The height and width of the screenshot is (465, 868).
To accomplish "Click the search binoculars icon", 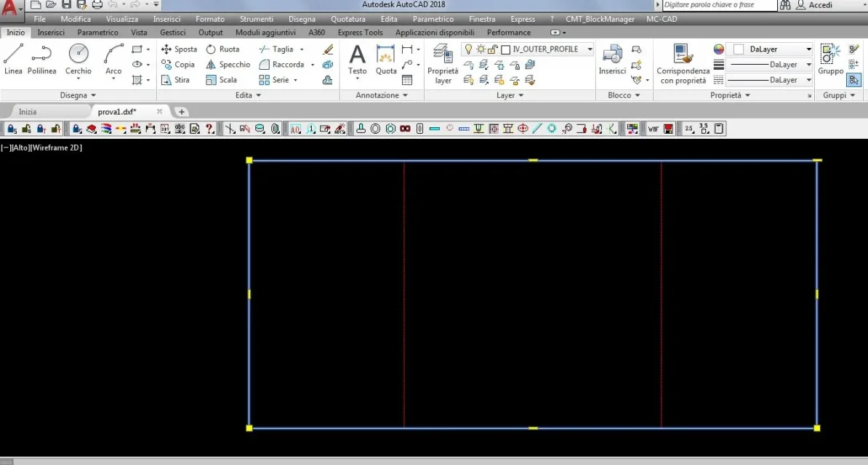I will pyautogui.click(x=785, y=5).
